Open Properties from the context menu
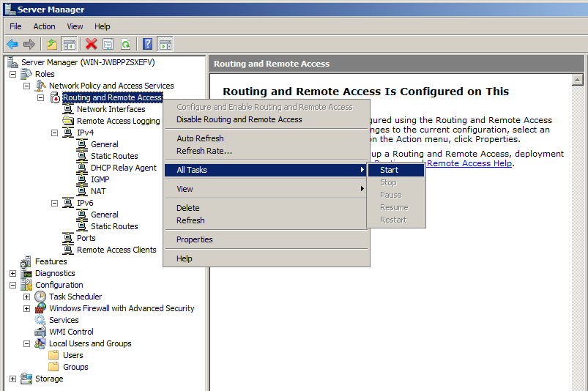This screenshot has height=391, width=588. click(x=267, y=239)
